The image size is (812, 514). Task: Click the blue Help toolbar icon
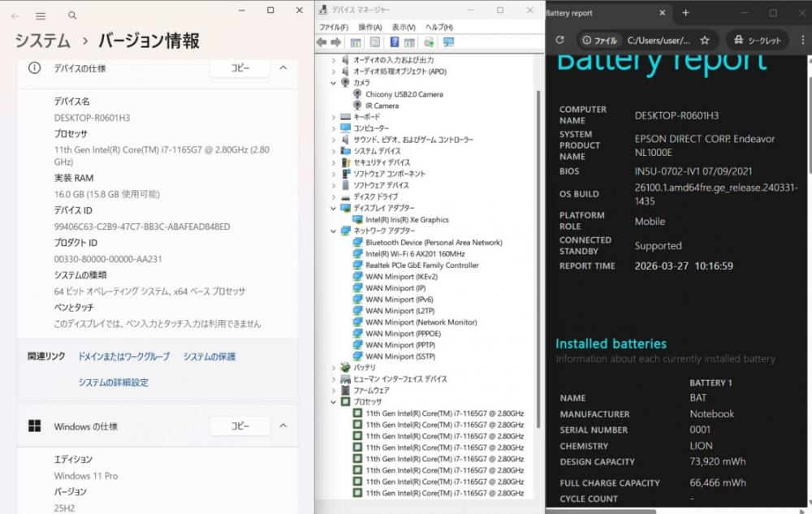(394, 42)
